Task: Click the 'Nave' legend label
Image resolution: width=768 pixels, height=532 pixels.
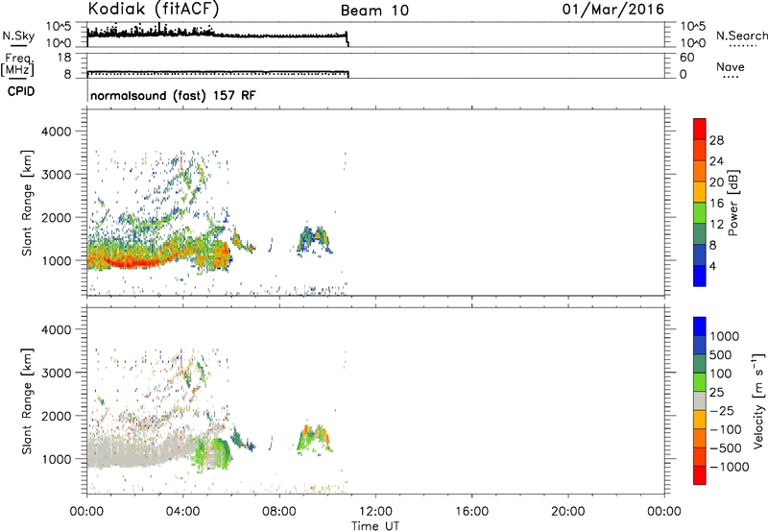Action: tap(731, 67)
